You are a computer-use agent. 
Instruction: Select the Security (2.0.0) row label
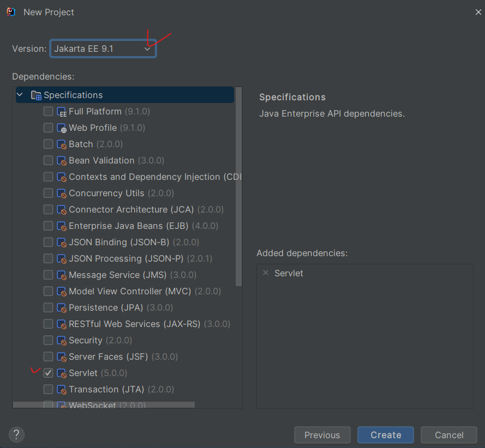pyautogui.click(x=100, y=340)
